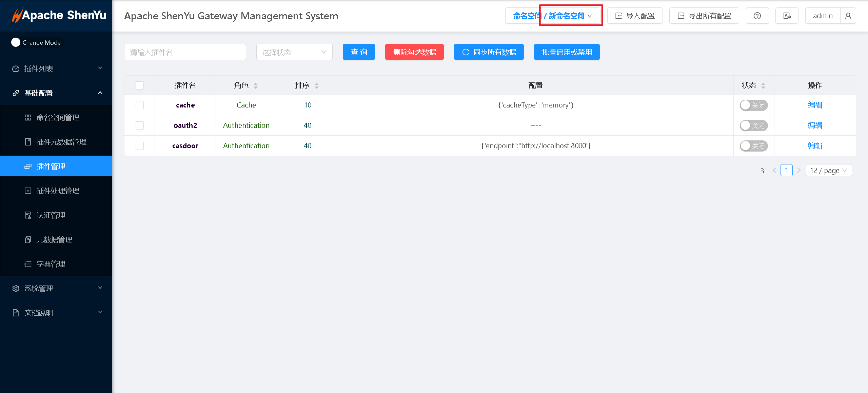Click the red 删除勾选数据 button
868x393 pixels.
pos(414,52)
